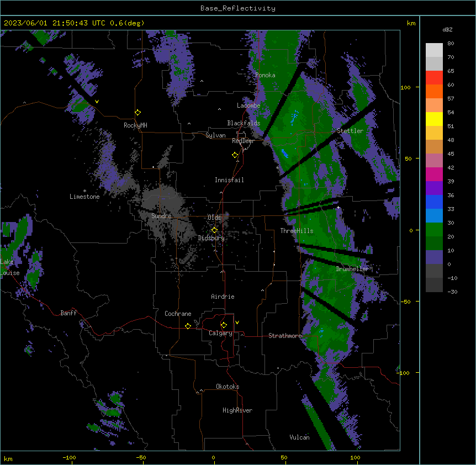Click the Base_Reflectivity title
This screenshot has width=476, height=465.
(x=238, y=8)
